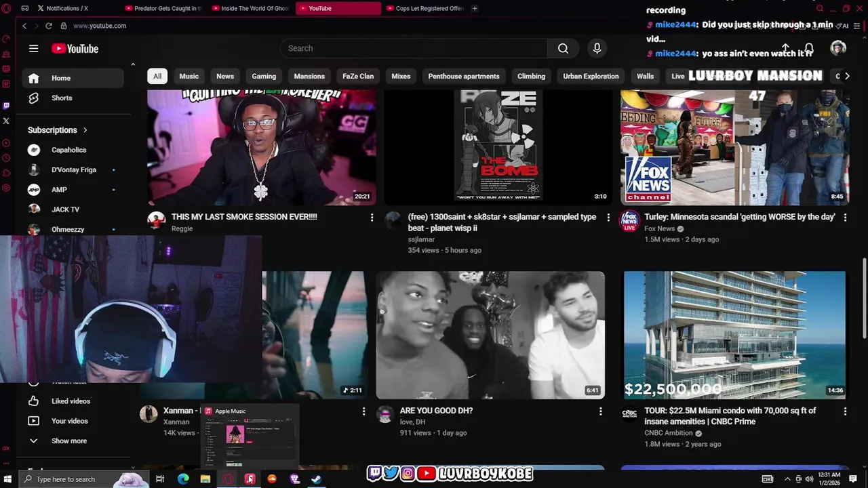Select the Music filter chip
The height and width of the screenshot is (488, 868).
click(x=189, y=76)
